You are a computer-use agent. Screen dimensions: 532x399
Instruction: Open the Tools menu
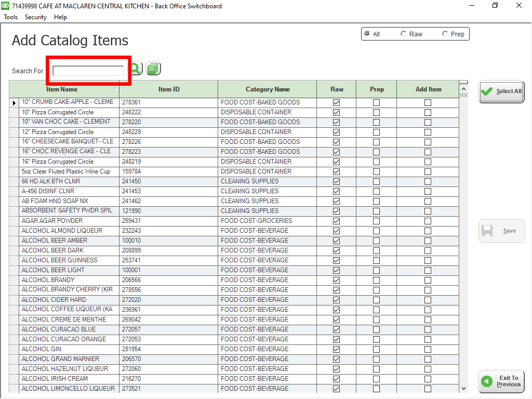coord(10,17)
